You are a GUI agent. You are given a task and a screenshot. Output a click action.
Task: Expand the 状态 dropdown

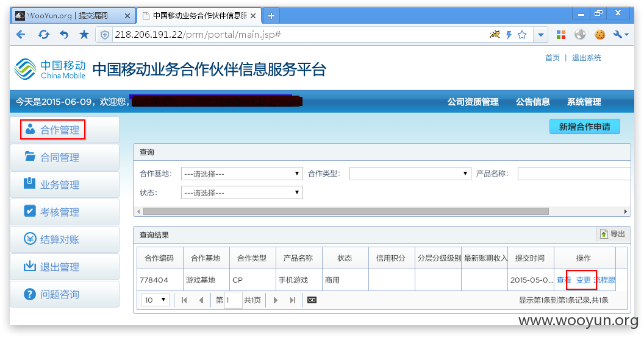pyautogui.click(x=242, y=192)
